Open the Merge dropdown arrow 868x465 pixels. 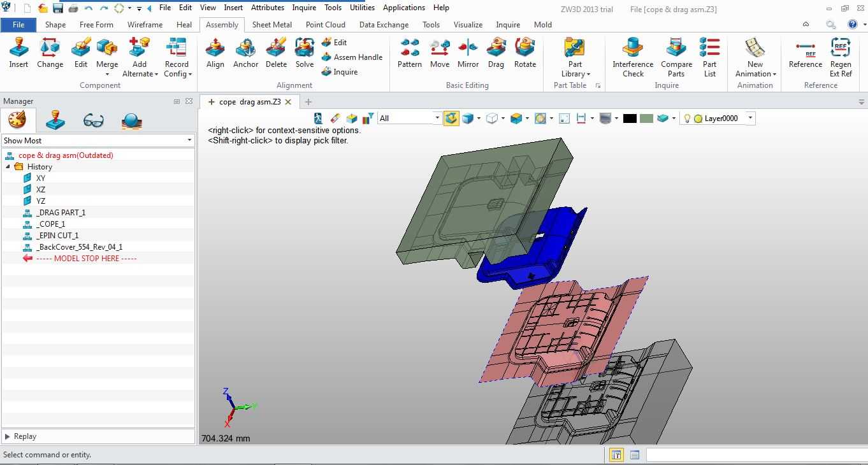click(x=107, y=74)
